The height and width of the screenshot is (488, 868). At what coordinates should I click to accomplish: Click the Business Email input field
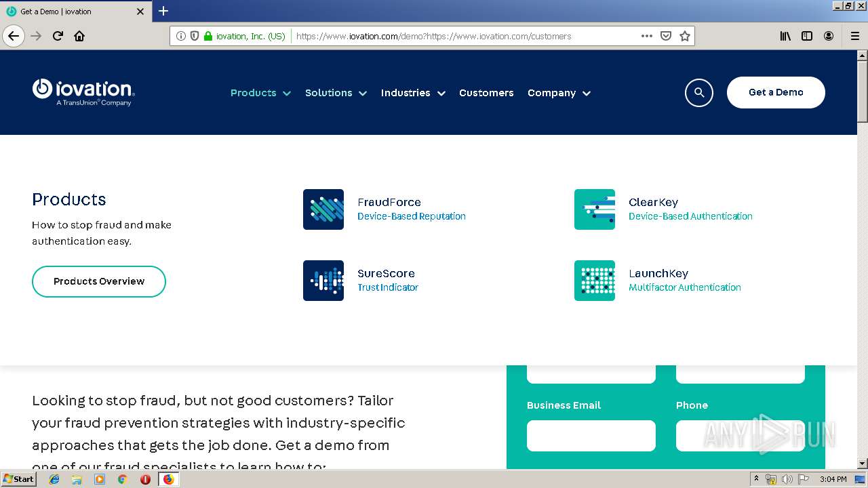pyautogui.click(x=591, y=436)
